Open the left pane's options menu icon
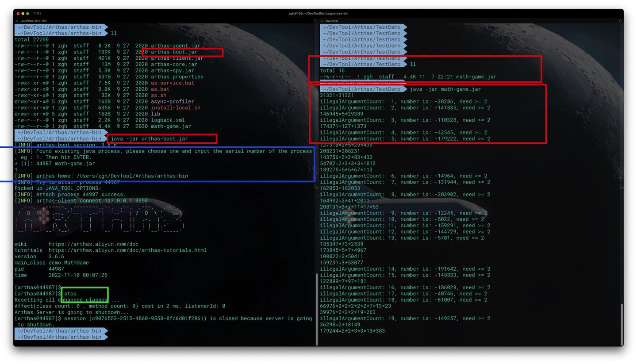The width and height of the screenshot is (637, 364). coord(315,21)
